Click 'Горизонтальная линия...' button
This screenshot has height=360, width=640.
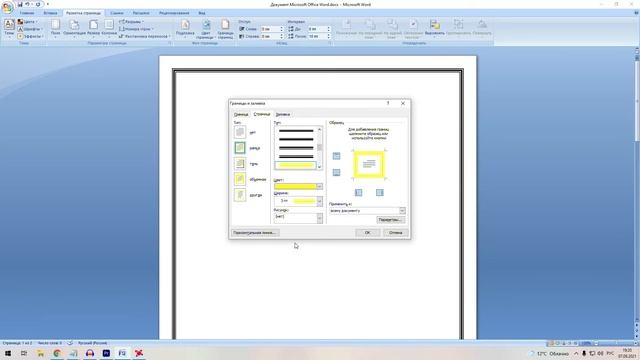click(x=255, y=233)
